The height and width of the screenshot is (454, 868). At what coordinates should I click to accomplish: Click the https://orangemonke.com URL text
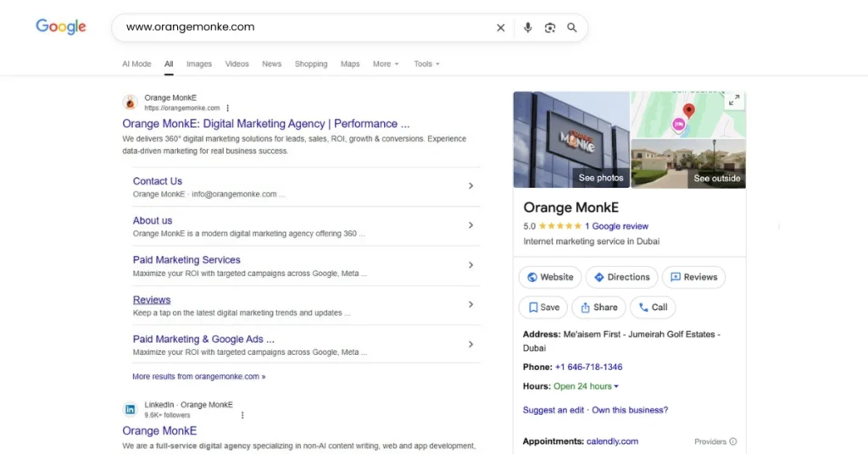tap(182, 108)
